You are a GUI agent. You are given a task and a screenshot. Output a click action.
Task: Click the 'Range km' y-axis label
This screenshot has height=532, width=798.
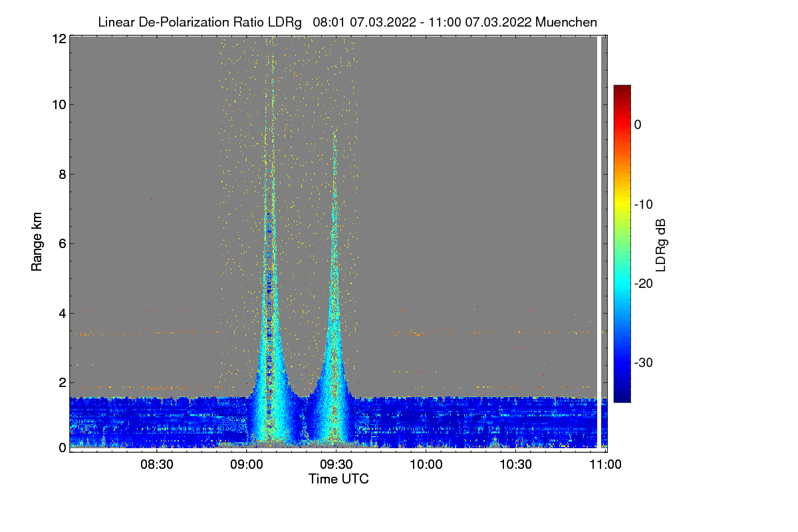[x=37, y=243]
